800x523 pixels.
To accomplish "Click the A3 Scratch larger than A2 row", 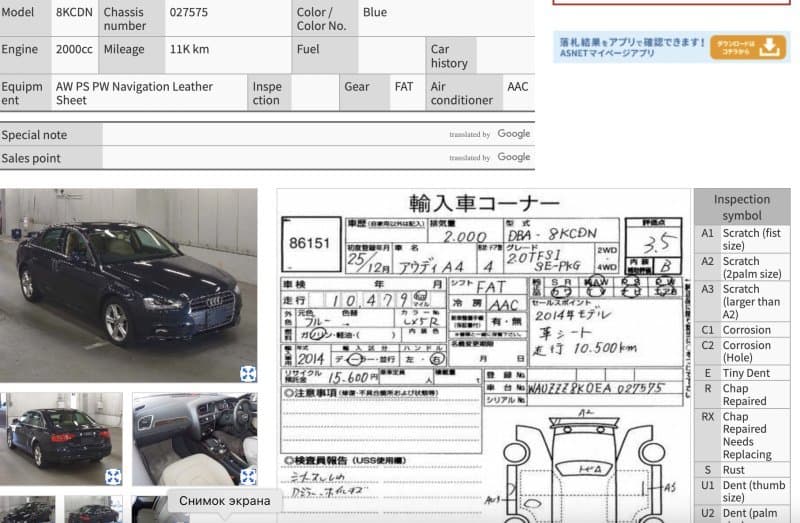I will 742,302.
